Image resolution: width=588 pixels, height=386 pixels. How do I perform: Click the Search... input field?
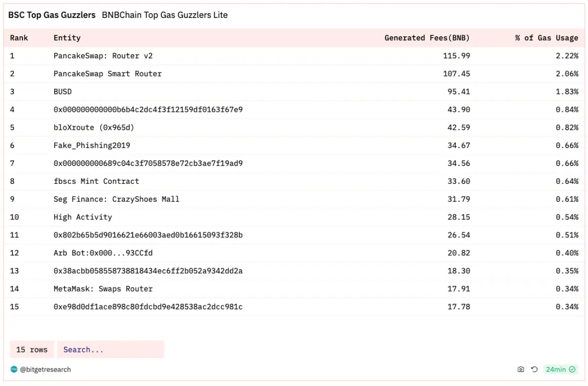[111, 350]
